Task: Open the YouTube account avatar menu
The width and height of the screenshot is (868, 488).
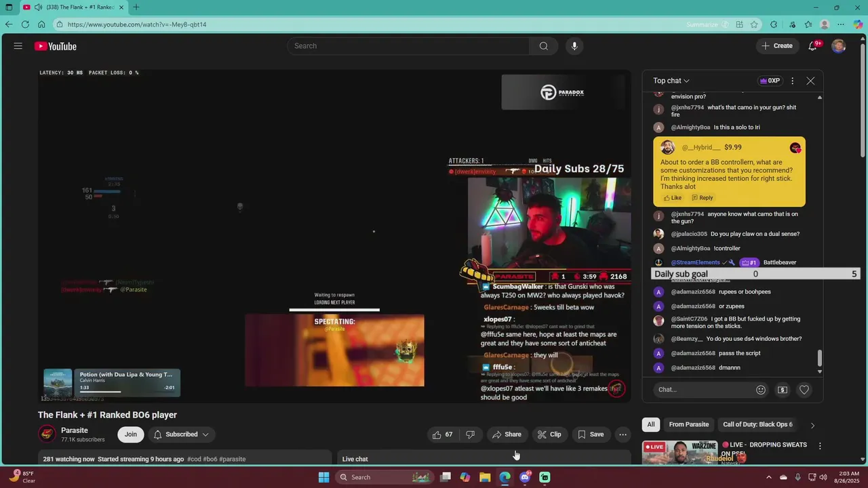Action: tap(838, 46)
